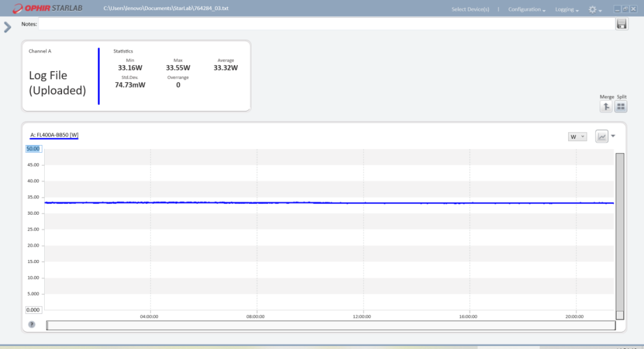Click Select Device(s)
644x349 pixels.
point(470,10)
